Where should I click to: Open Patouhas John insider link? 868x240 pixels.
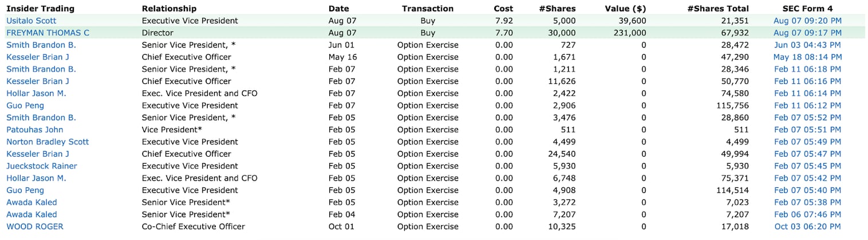pos(35,130)
